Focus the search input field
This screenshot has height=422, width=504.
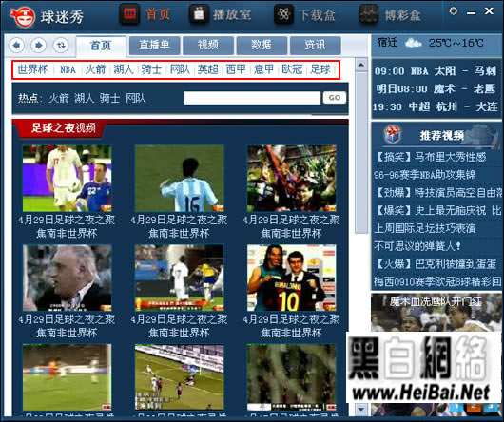[252, 98]
